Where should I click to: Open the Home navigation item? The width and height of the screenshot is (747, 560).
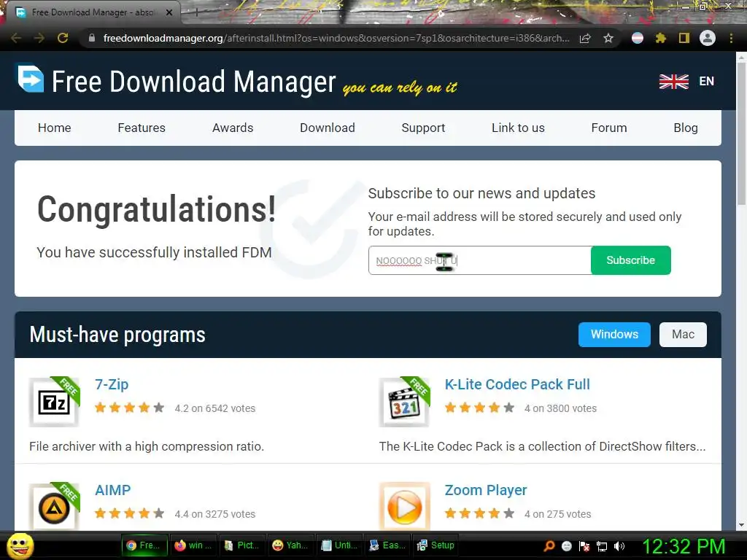click(54, 128)
